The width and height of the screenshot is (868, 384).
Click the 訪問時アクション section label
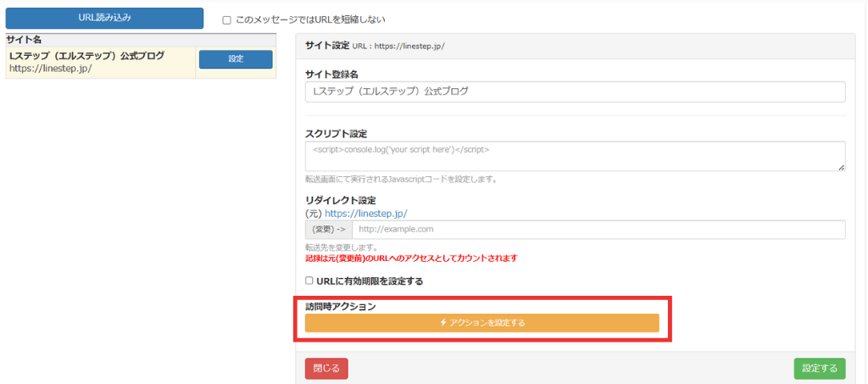pos(340,306)
